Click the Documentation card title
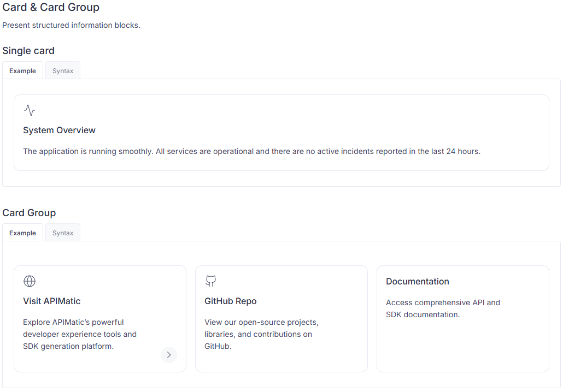Image resolution: width=563 pixels, height=392 pixels. [417, 282]
